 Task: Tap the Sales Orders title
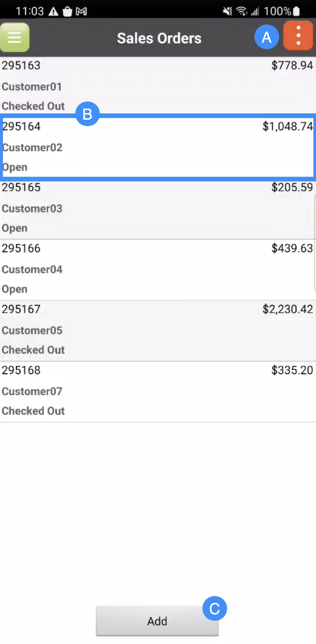point(159,38)
